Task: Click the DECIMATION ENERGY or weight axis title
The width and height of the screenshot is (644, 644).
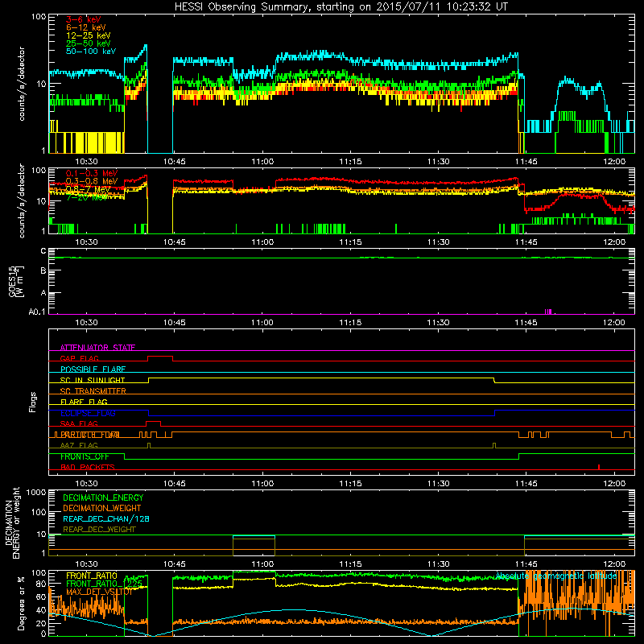Action: coord(12,523)
